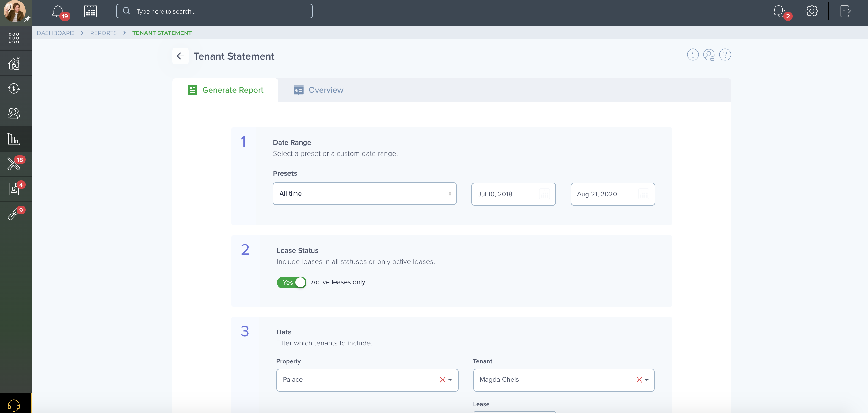Open start date calendar picker icon
Image resolution: width=868 pixels, height=413 pixels.
pos(545,194)
